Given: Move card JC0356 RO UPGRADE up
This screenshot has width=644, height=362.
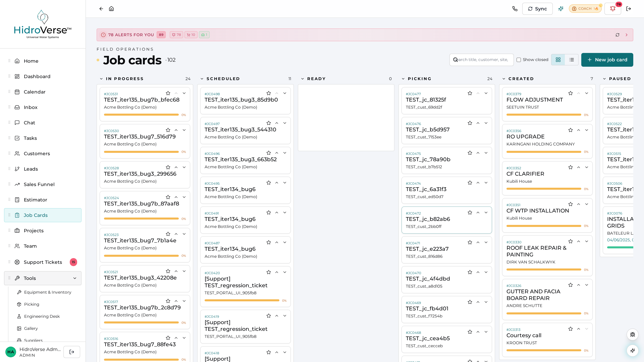Looking at the screenshot, I should pyautogui.click(x=578, y=130).
